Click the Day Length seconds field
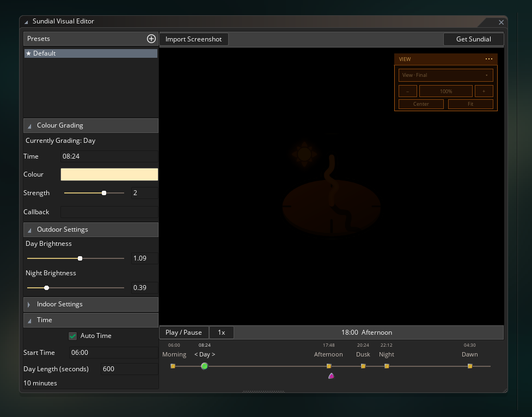532x417 pixels. click(x=129, y=369)
